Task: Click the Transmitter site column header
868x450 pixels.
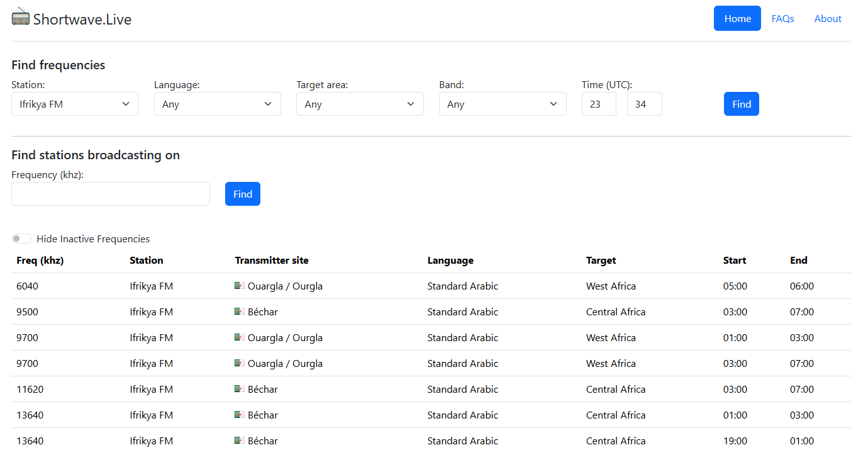Action: coord(272,260)
